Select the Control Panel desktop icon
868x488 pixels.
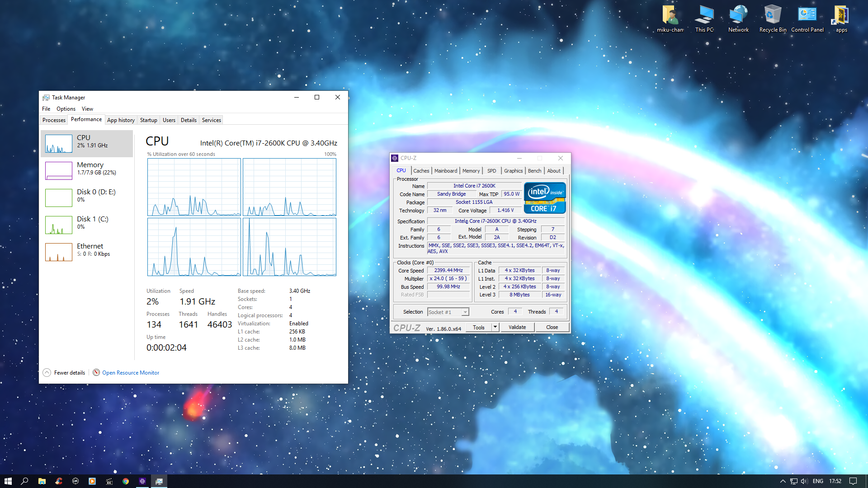click(807, 19)
